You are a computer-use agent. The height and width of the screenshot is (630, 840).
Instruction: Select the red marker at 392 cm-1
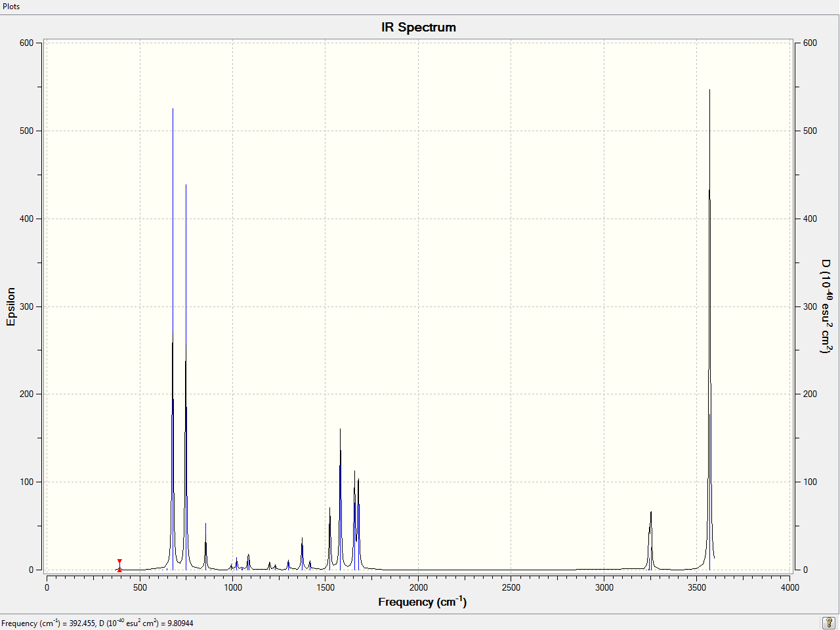click(119, 565)
